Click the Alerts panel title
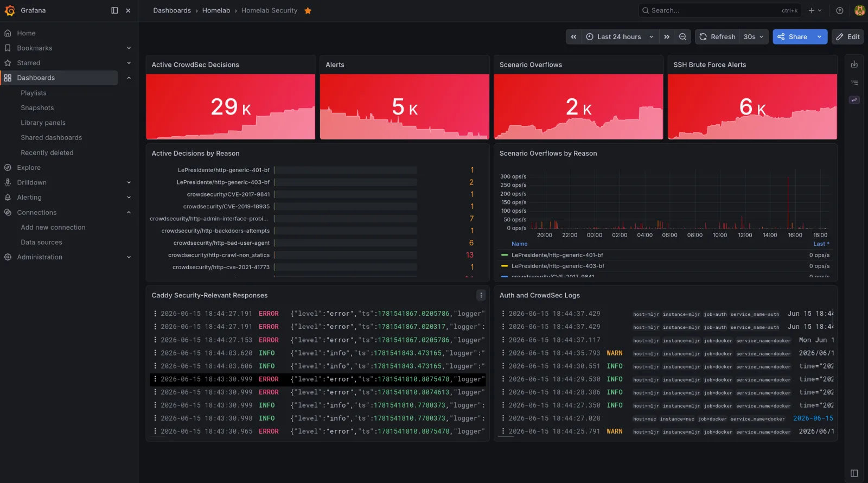This screenshot has height=483, width=868. [335, 65]
